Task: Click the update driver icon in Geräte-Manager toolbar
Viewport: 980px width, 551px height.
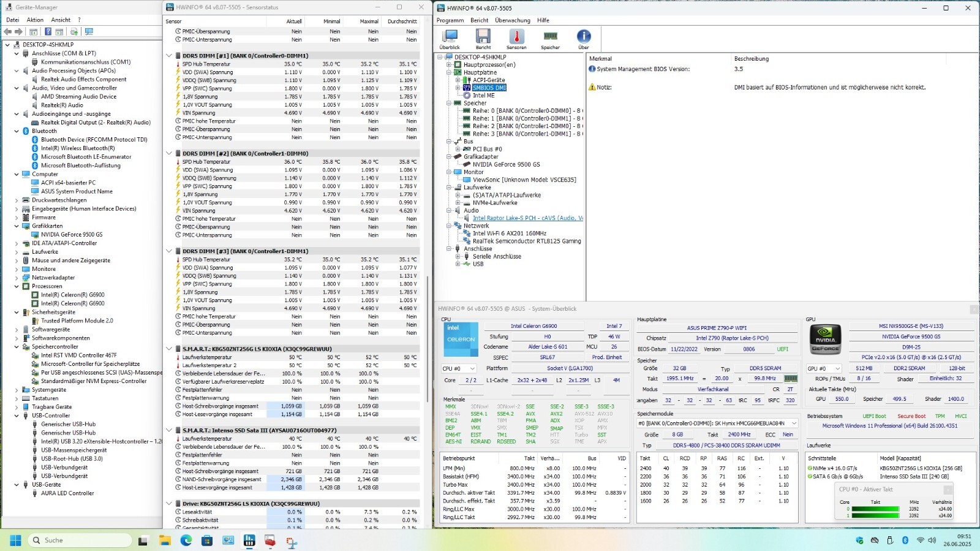Action: tap(74, 32)
